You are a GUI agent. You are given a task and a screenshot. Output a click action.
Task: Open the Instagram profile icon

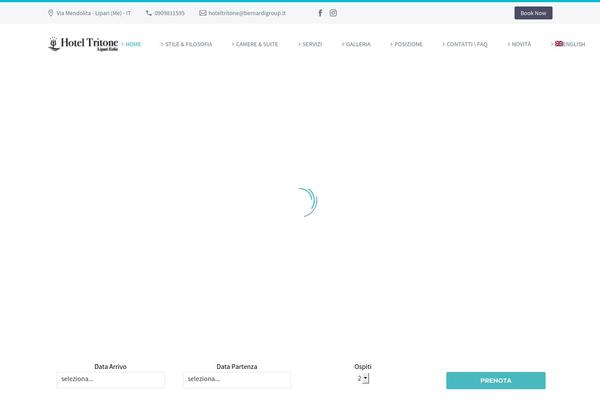(333, 13)
